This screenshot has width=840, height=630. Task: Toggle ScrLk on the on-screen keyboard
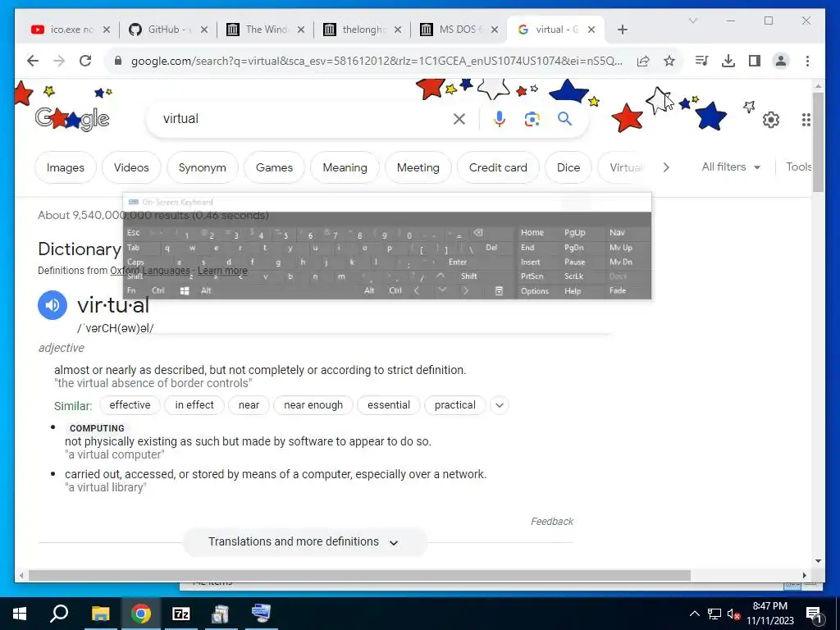pyautogui.click(x=573, y=276)
